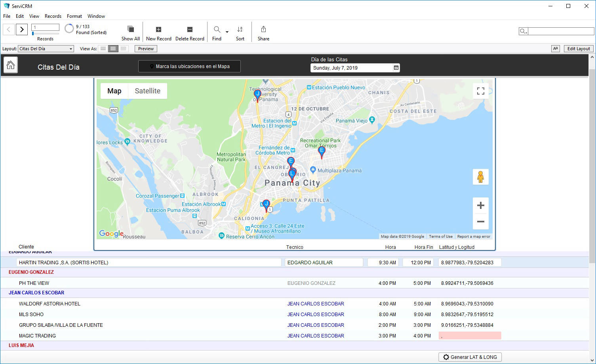596x364 pixels.
Task: Zoom in on the map
Action: 481,205
